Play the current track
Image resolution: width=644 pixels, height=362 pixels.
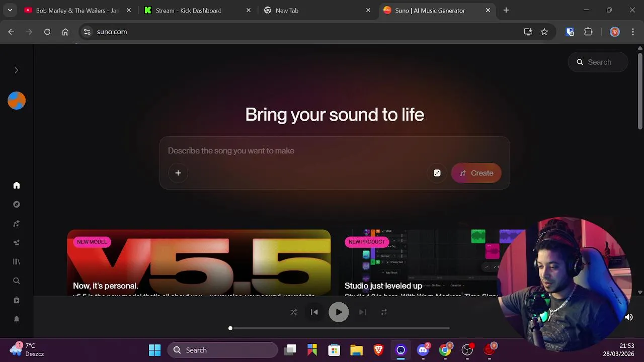[339, 312]
